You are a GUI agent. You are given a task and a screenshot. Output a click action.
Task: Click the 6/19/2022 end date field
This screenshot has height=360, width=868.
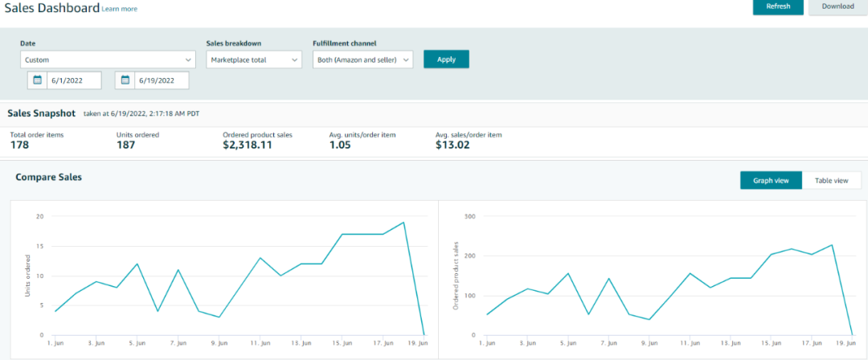click(x=162, y=80)
